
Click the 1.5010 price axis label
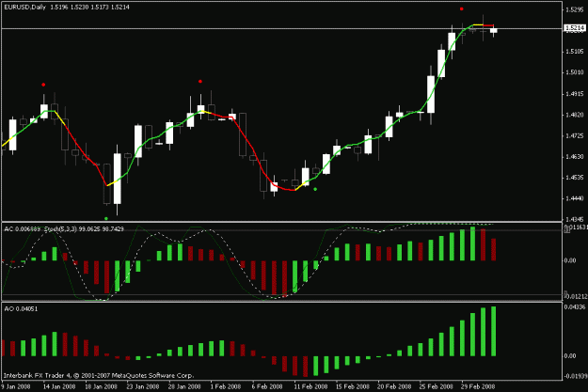tap(575, 72)
